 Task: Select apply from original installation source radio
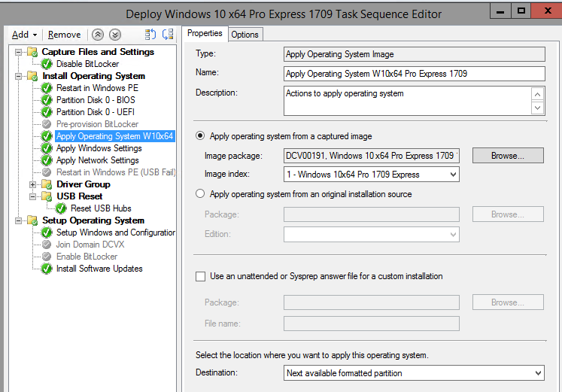200,194
